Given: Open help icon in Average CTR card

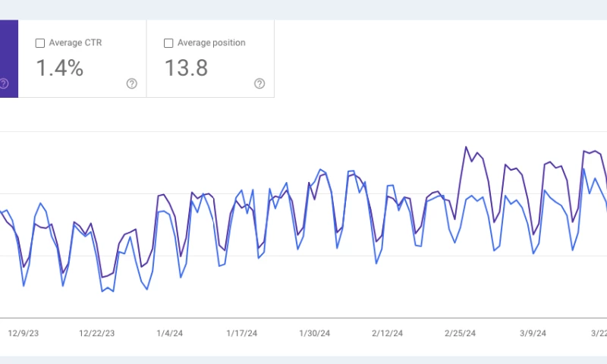Looking at the screenshot, I should click(x=132, y=83).
